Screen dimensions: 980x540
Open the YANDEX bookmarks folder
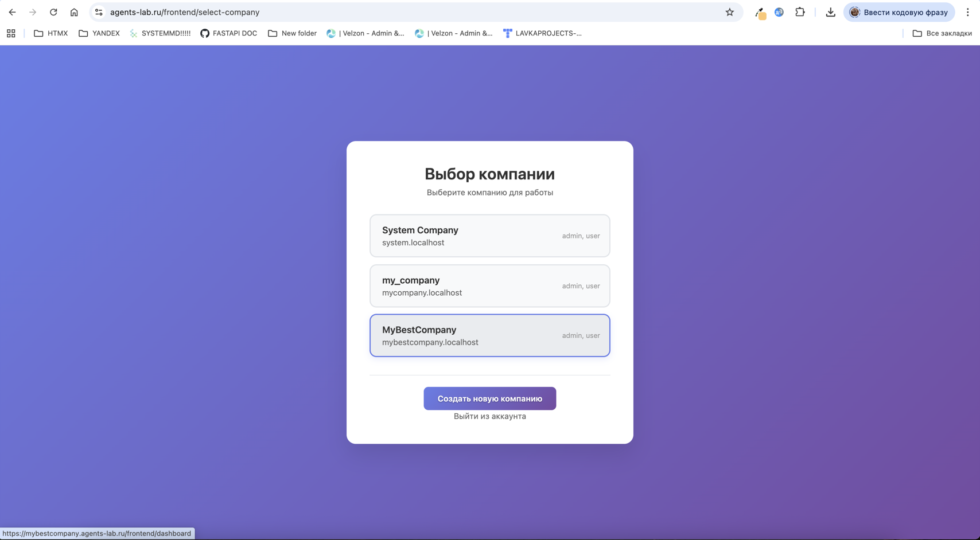(x=99, y=33)
